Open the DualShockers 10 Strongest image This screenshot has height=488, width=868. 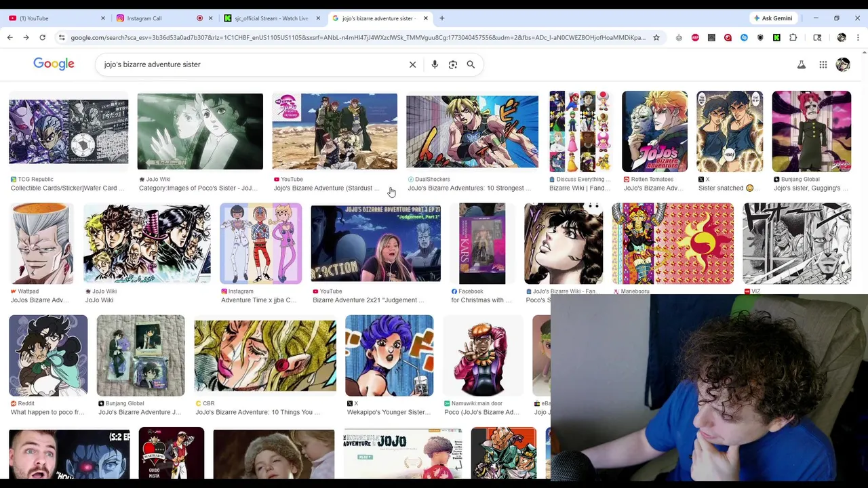(472, 131)
